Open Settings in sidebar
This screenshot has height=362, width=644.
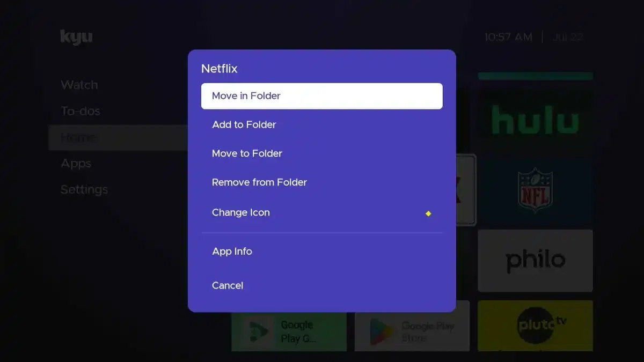84,189
